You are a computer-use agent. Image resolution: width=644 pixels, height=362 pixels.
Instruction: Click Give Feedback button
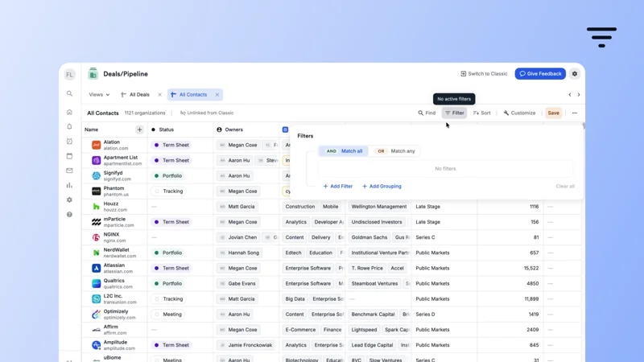(540, 74)
